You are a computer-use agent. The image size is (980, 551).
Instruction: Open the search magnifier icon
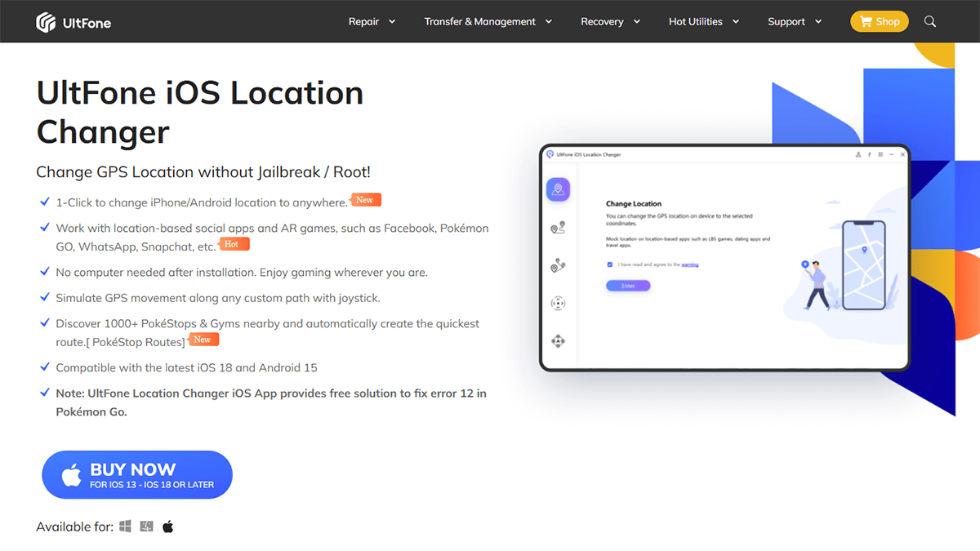coord(930,22)
